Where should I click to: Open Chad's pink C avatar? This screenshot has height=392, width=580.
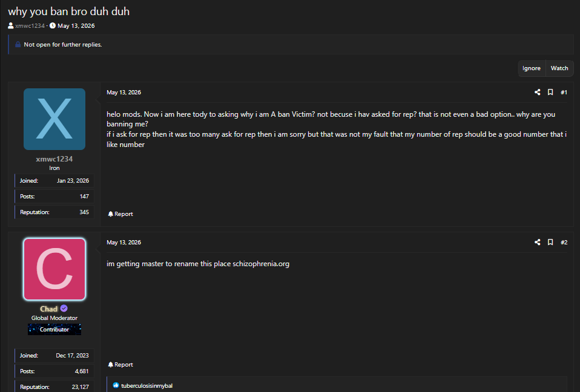(54, 269)
